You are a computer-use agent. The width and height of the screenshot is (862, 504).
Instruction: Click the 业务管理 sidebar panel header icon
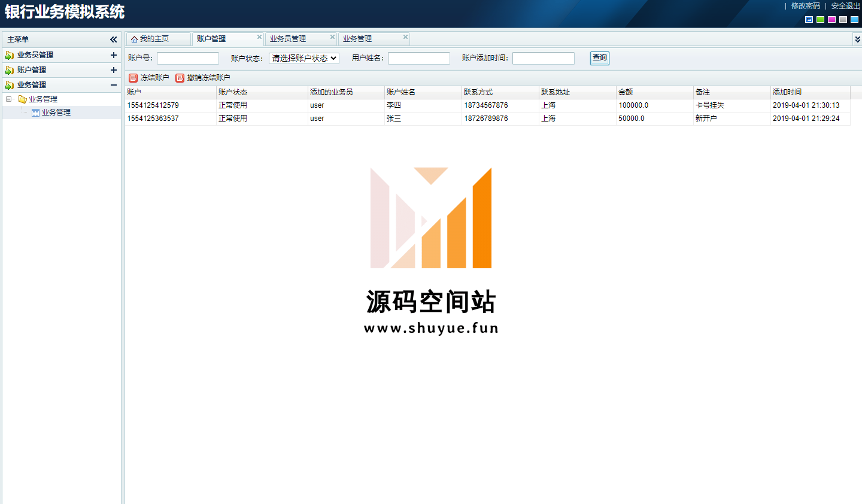click(10, 85)
